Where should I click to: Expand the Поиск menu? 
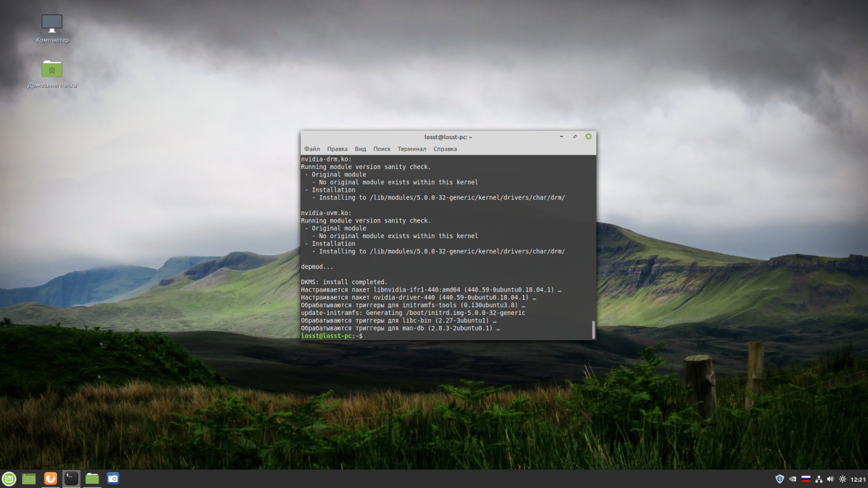click(382, 149)
